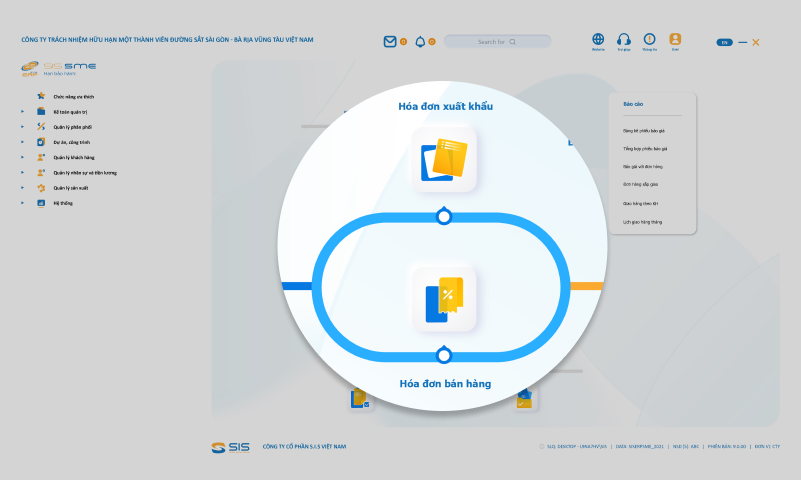Click the mail envelope icon
801x481 pixels.
click(x=390, y=41)
